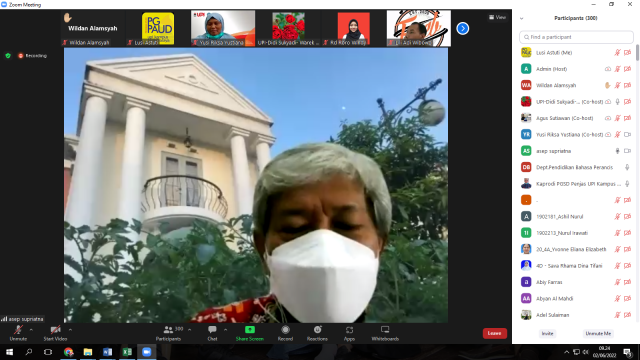This screenshot has height=360, width=640.
Task: Select 20_4A_Yvonne Eliana Elizabeth participant
Action: click(x=576, y=249)
